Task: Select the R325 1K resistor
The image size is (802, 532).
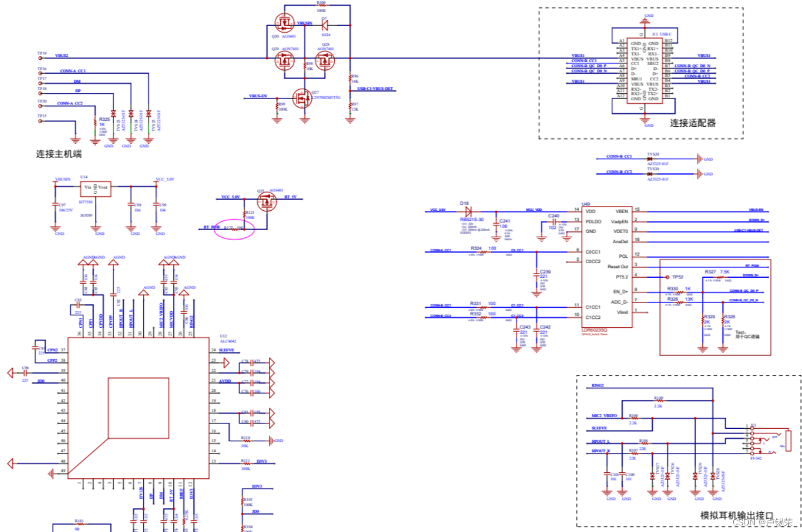Action: coord(95,123)
